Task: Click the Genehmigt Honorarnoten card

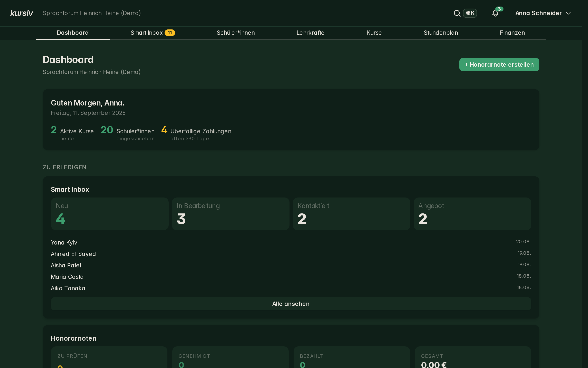Action: pos(230,357)
